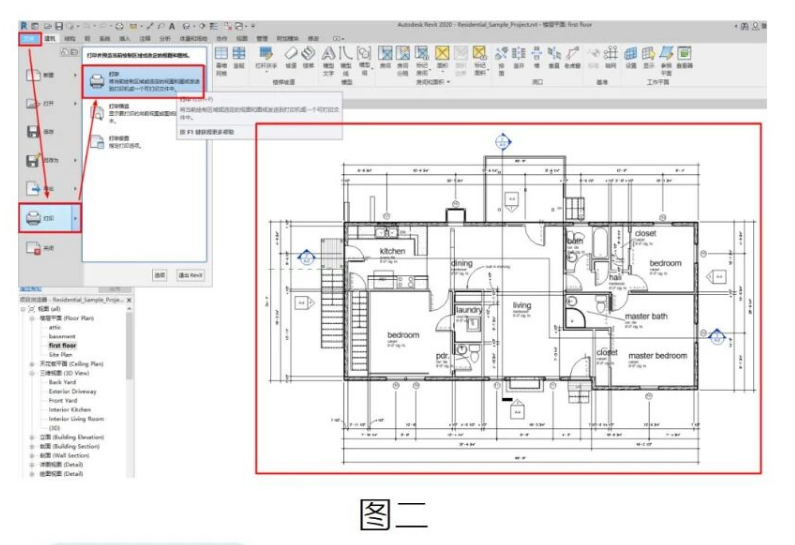Click the quick access Text A icon
Viewport: 795px width, 545px height.
pos(172,26)
